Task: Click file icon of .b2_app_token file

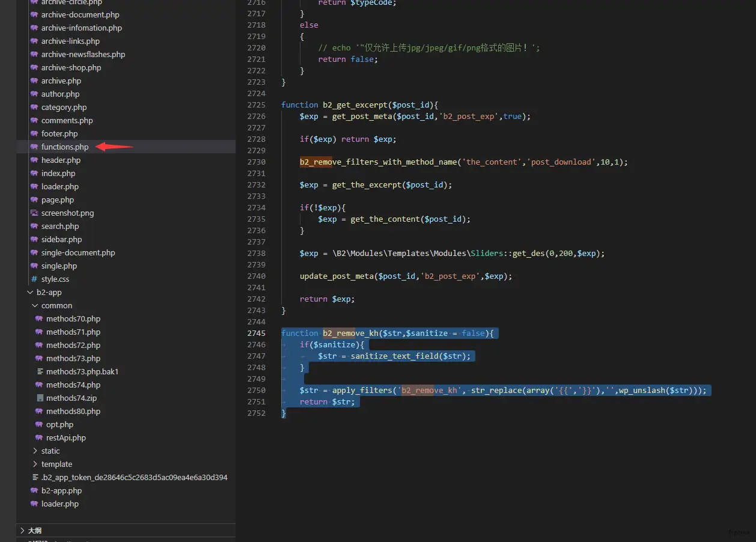Action: tap(35, 477)
